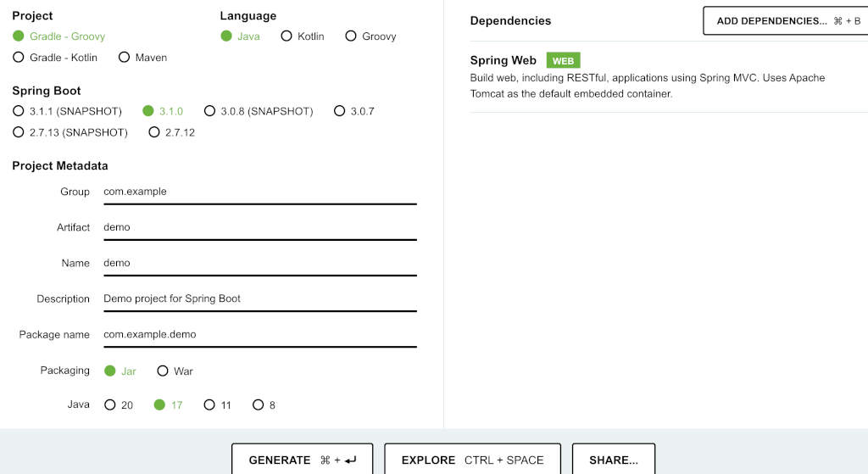The image size is (868, 474).
Task: Pick Spring Boot version 3.0.7
Action: point(354,111)
